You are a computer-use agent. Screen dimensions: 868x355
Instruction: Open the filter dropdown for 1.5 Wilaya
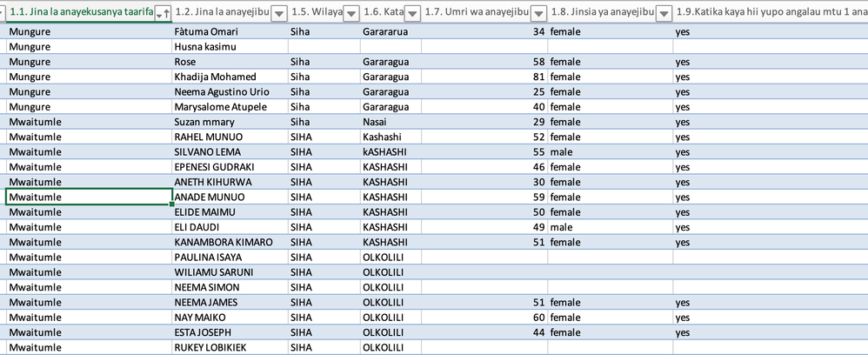[x=351, y=14]
